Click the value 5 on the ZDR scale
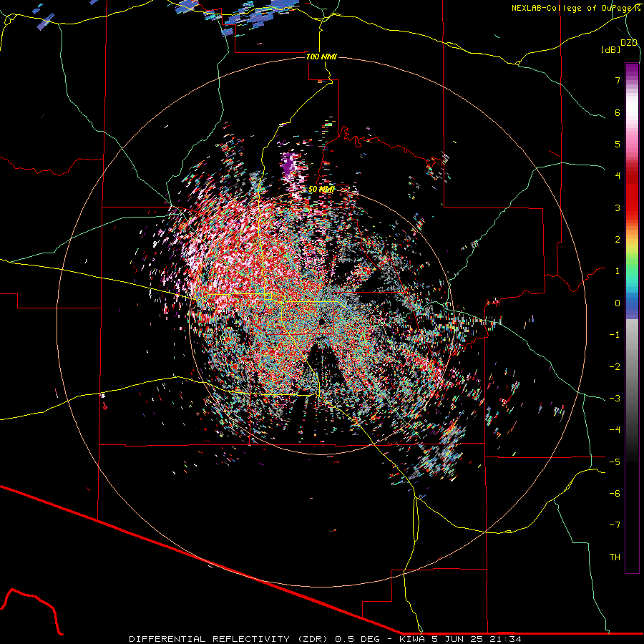This screenshot has height=644, width=644. pyautogui.click(x=618, y=144)
